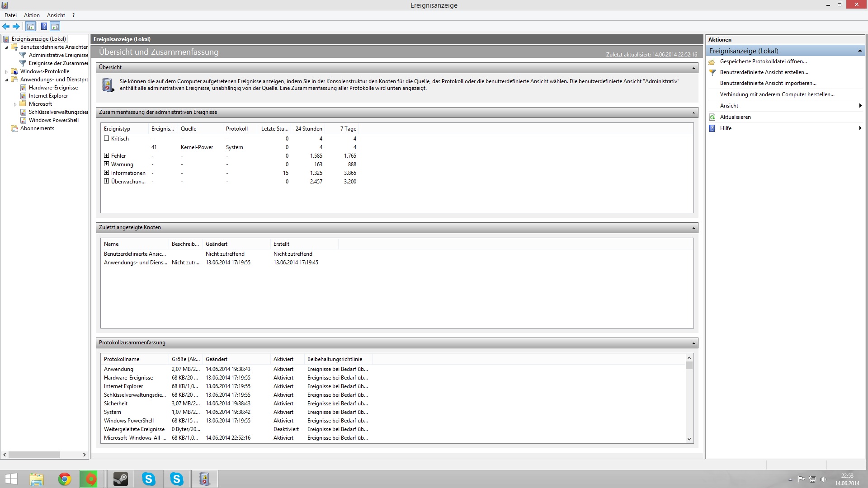The height and width of the screenshot is (488, 868).
Task: Click the back arrow toolbar icon
Action: [6, 26]
